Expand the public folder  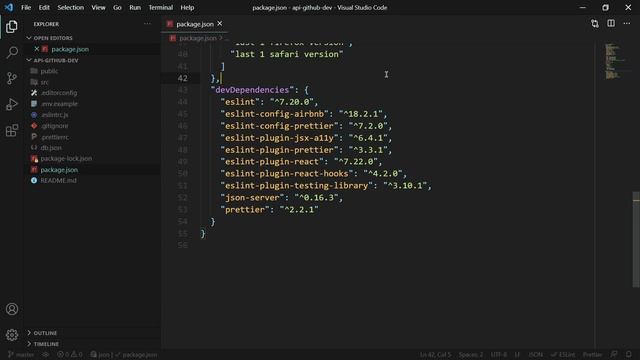(x=49, y=71)
